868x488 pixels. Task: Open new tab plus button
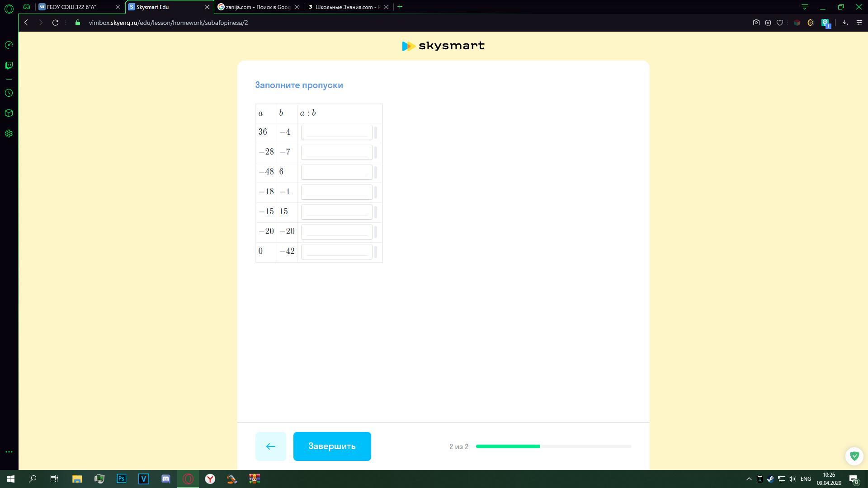pyautogui.click(x=400, y=7)
